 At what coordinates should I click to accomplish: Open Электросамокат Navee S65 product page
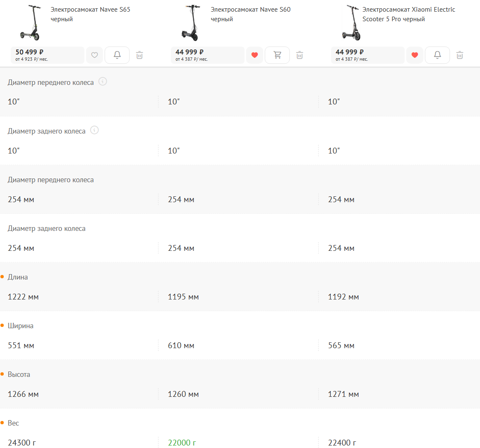(90, 14)
